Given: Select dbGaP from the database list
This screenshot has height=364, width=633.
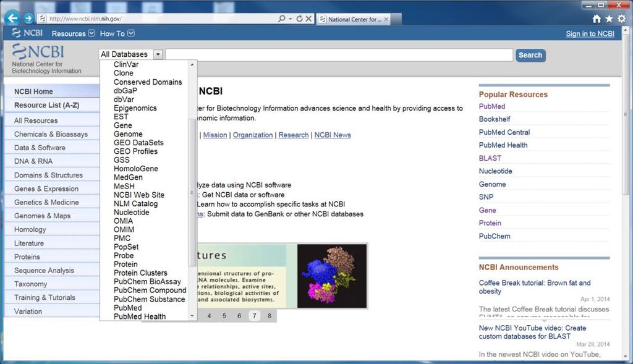Looking at the screenshot, I should 125,91.
